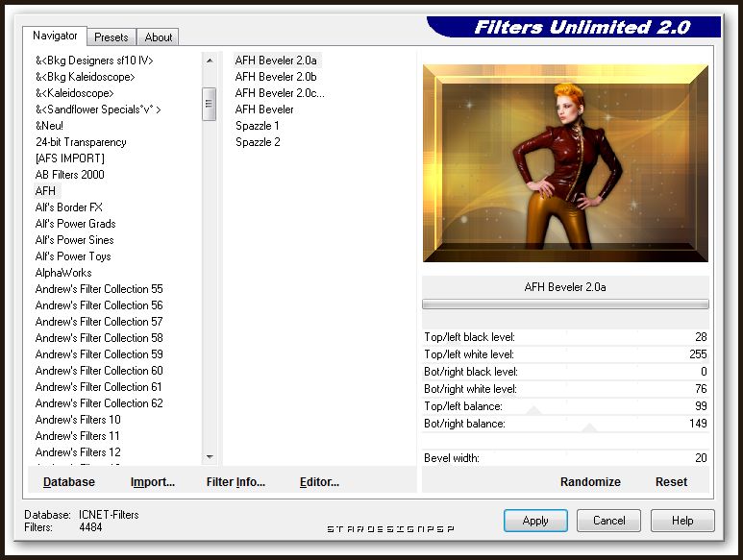Adjust the Top/left white level slider
Screen dimensions: 743x560
[x=565, y=354]
